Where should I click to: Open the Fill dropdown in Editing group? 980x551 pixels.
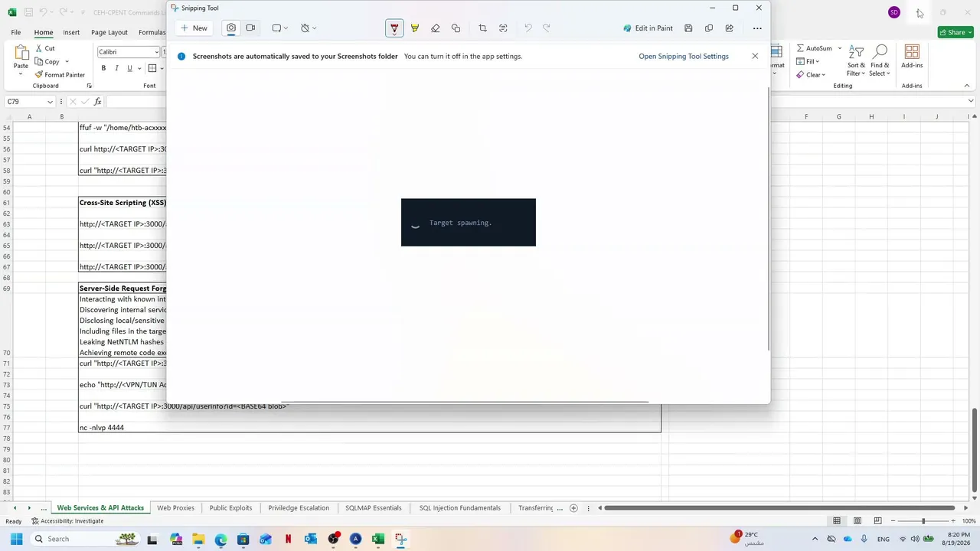tap(808, 61)
